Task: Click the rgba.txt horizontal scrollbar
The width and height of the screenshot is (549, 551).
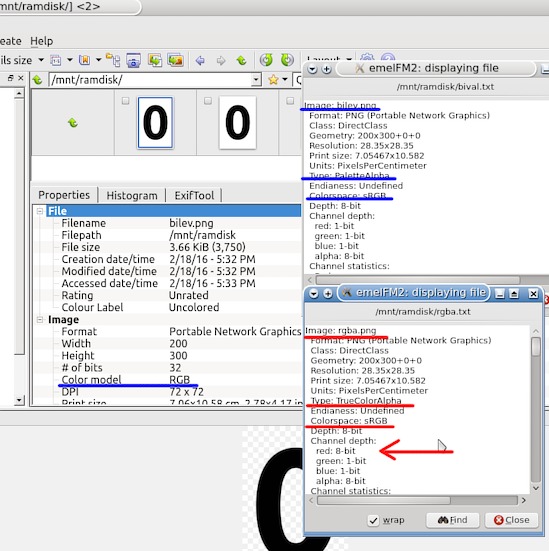Action: [x=417, y=500]
